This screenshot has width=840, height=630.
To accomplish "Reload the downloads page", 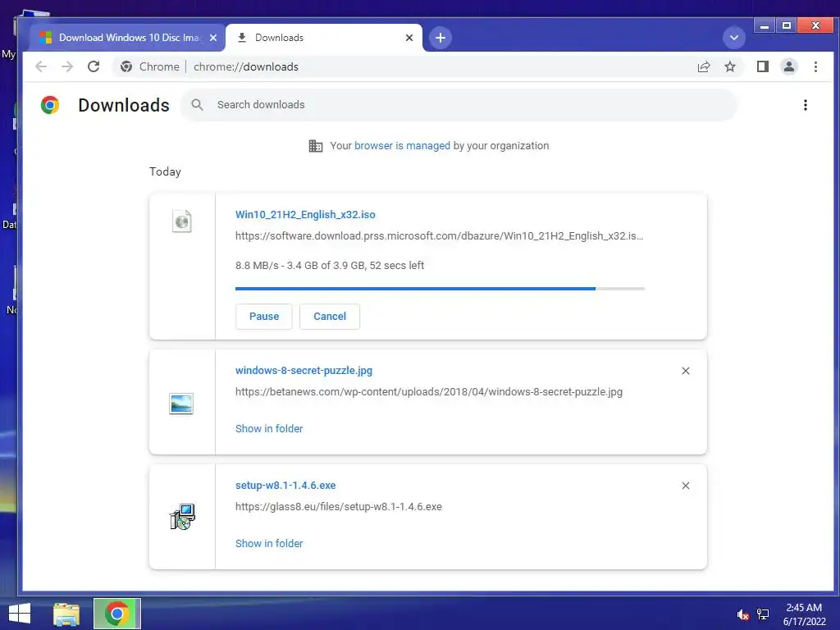I will coord(94,66).
